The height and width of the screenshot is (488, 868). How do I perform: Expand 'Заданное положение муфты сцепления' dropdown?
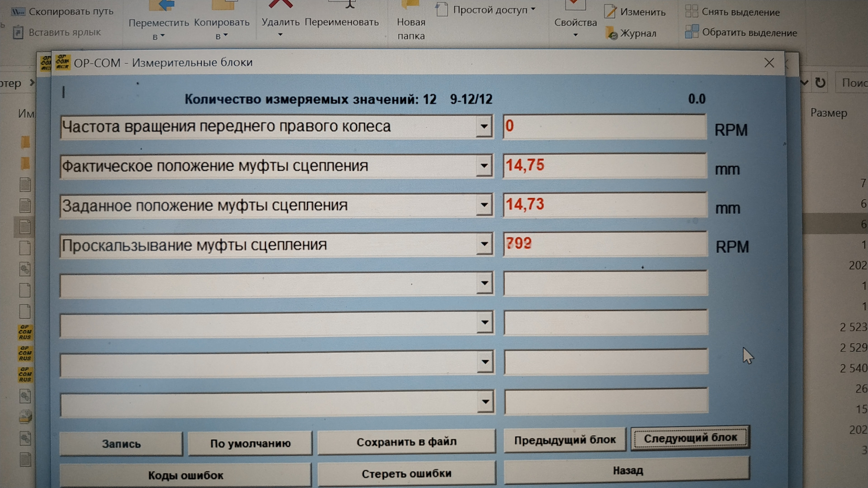484,205
